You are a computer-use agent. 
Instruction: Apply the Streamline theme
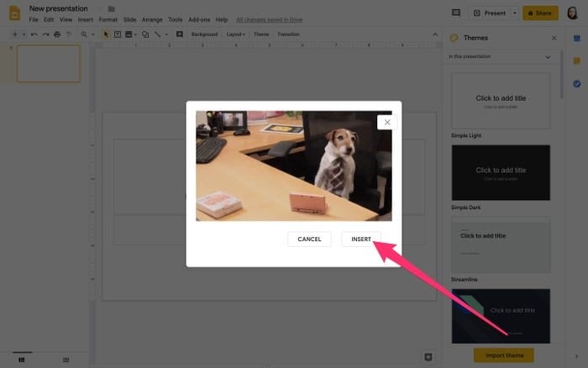pos(501,244)
